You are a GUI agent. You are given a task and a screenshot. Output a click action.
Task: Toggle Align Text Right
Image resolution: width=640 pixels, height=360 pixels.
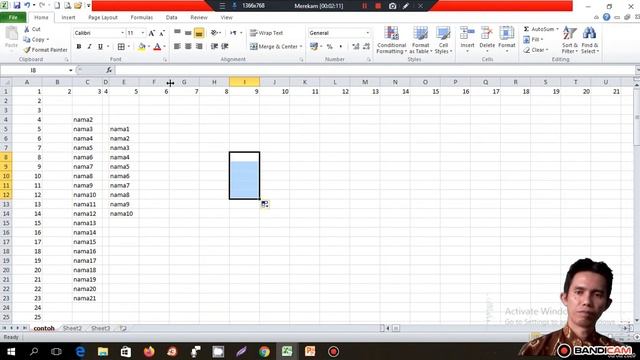coord(199,47)
